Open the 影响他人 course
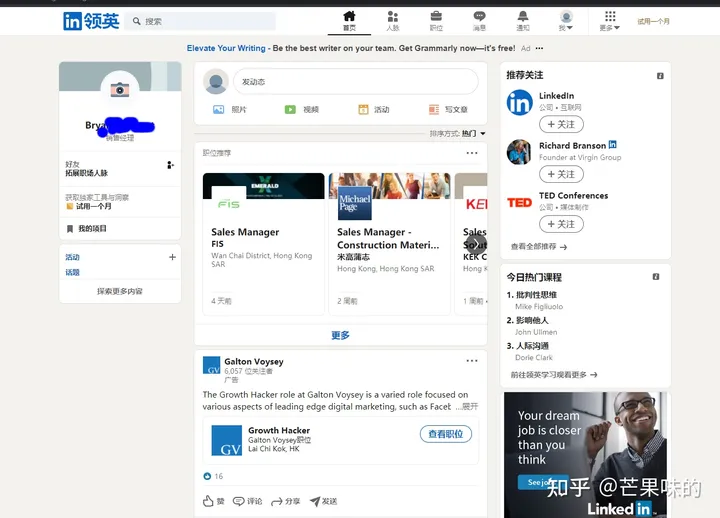 coord(532,320)
